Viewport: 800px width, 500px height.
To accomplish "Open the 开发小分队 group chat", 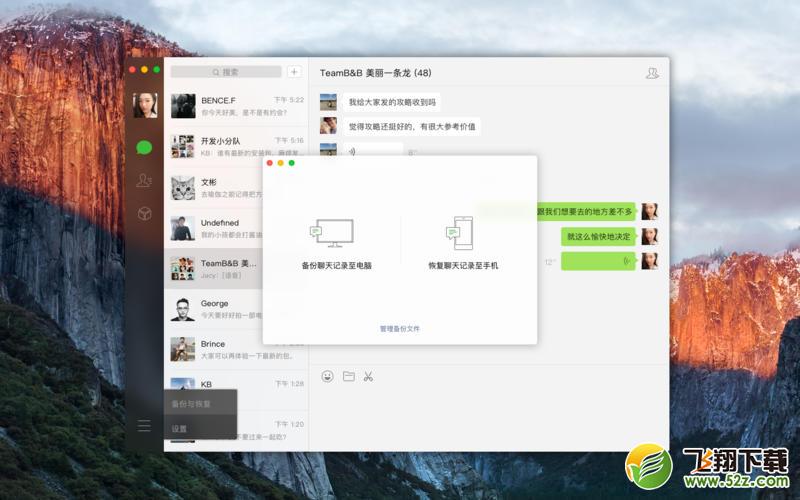I will coord(236,147).
